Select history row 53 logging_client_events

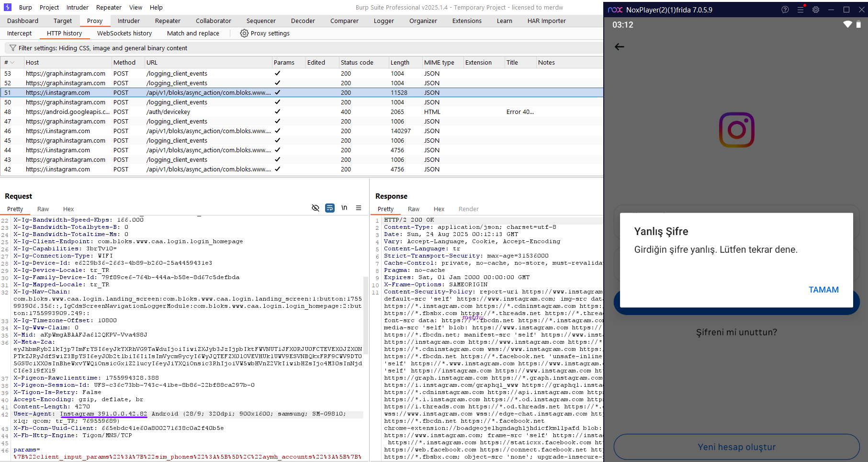click(302, 73)
